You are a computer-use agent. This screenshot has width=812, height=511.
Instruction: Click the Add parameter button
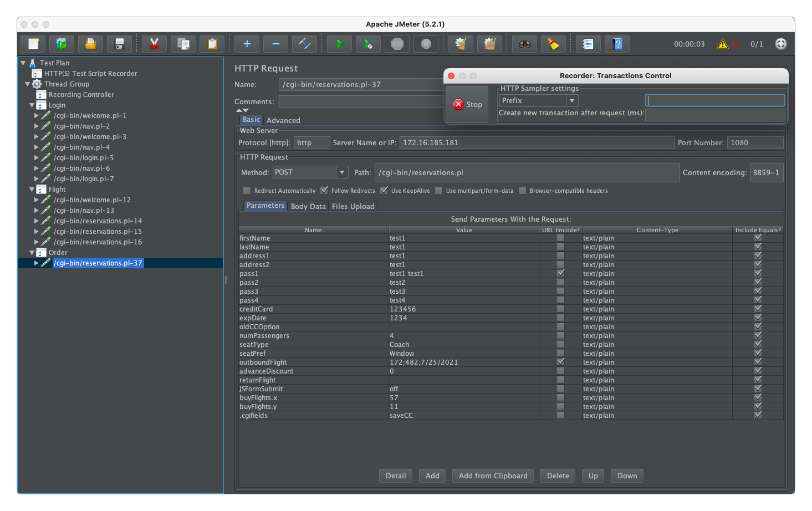point(432,476)
